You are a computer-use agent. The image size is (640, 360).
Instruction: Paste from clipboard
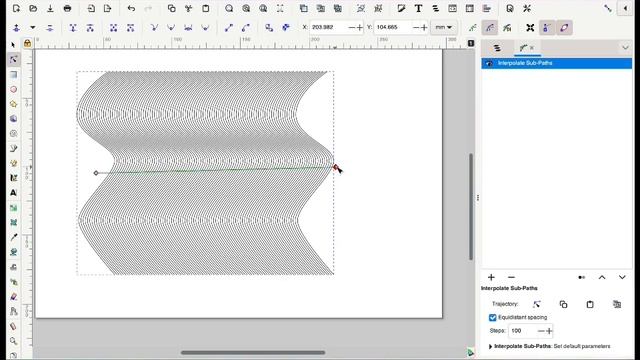click(206, 8)
